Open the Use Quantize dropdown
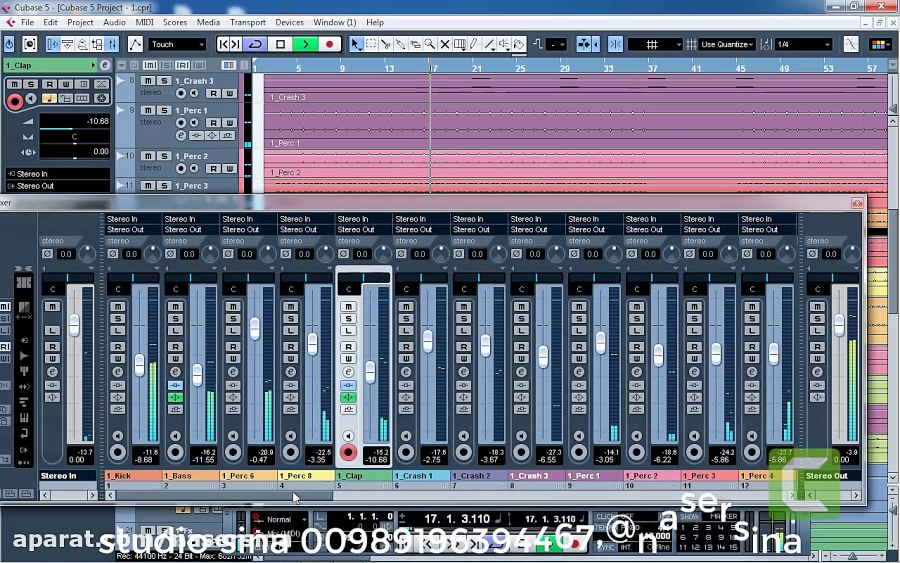 click(x=727, y=44)
